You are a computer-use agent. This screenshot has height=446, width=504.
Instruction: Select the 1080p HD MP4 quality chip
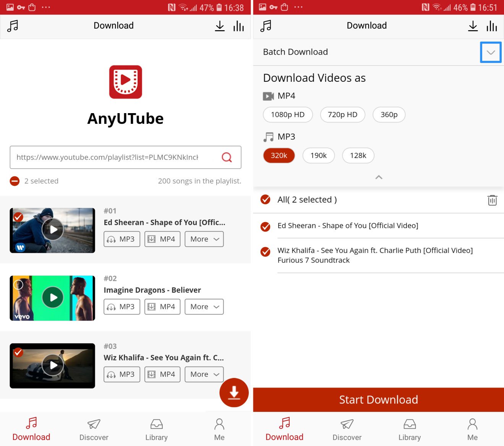287,115
